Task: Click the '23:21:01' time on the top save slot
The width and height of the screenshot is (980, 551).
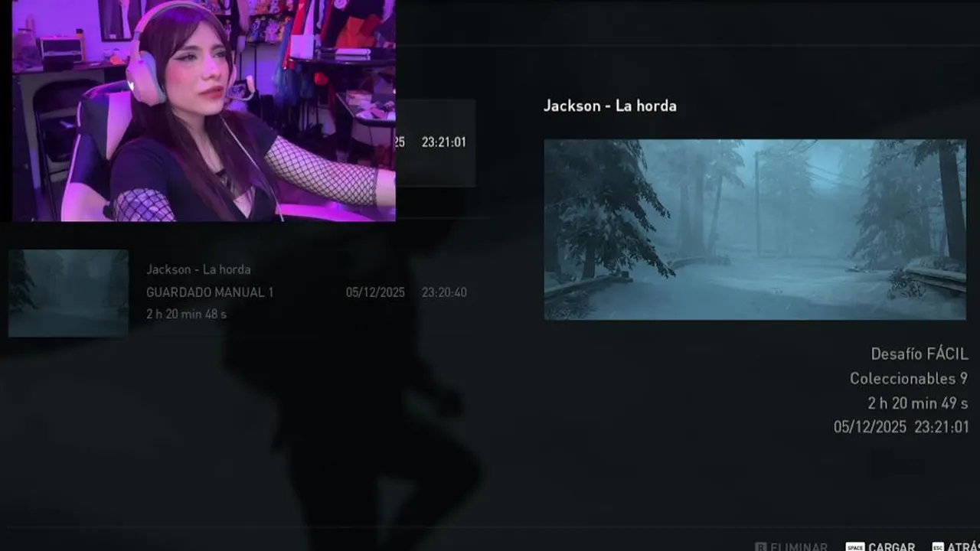Action: pyautogui.click(x=444, y=142)
